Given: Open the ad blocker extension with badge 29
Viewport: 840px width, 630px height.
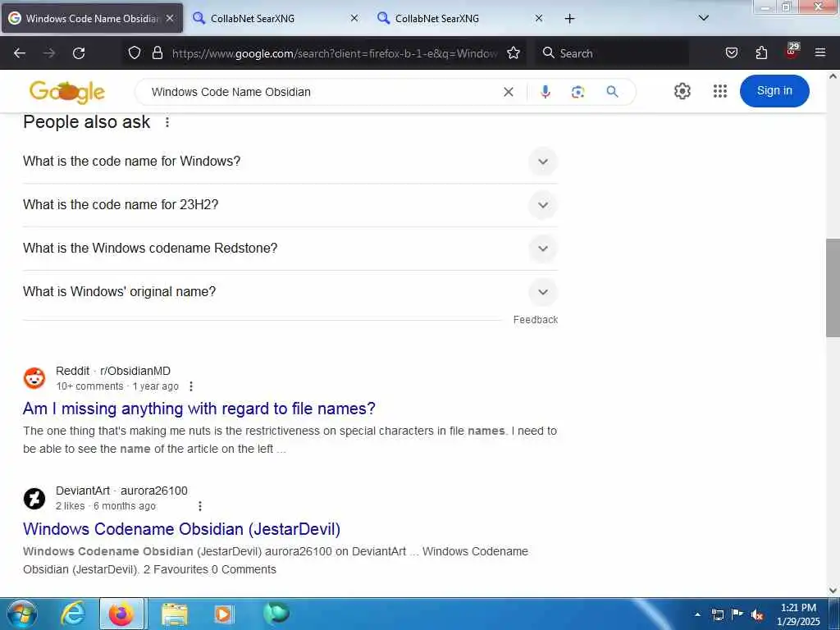Looking at the screenshot, I should pos(792,52).
